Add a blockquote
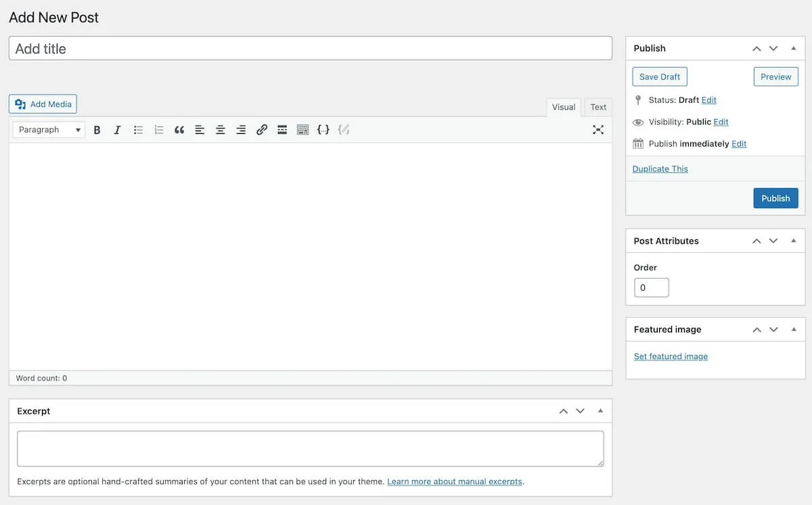 pyautogui.click(x=179, y=129)
